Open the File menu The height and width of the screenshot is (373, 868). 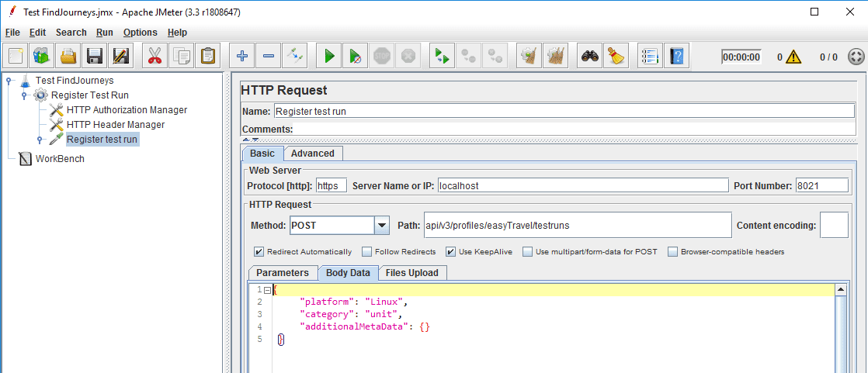12,33
